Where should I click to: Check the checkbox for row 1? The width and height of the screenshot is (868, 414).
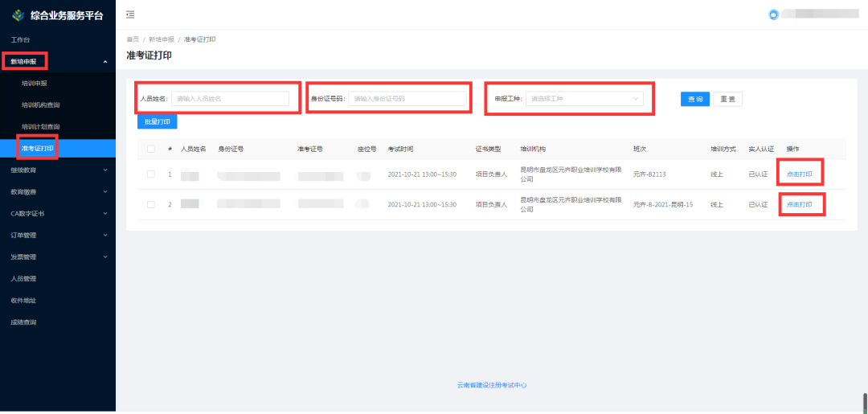click(150, 174)
